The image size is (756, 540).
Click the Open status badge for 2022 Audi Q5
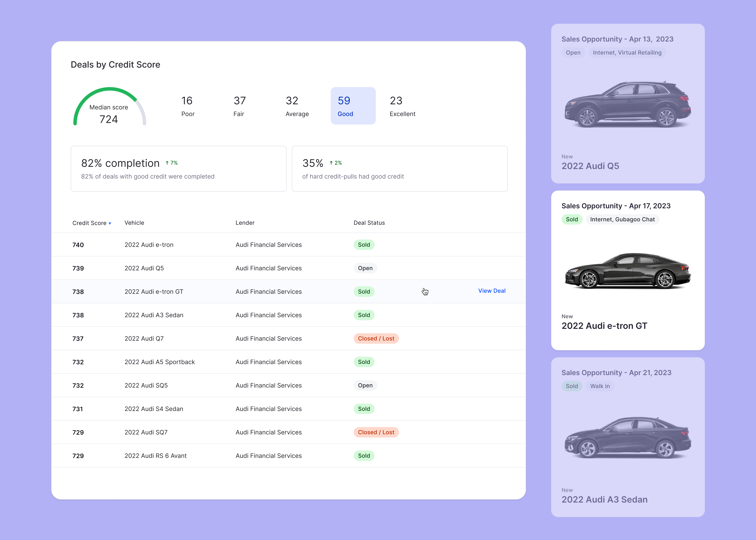point(365,268)
